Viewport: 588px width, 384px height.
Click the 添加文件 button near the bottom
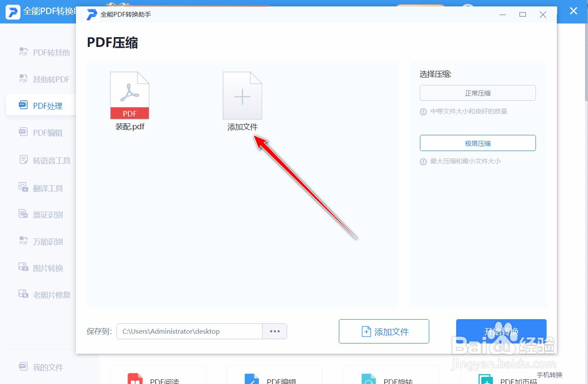pos(384,331)
